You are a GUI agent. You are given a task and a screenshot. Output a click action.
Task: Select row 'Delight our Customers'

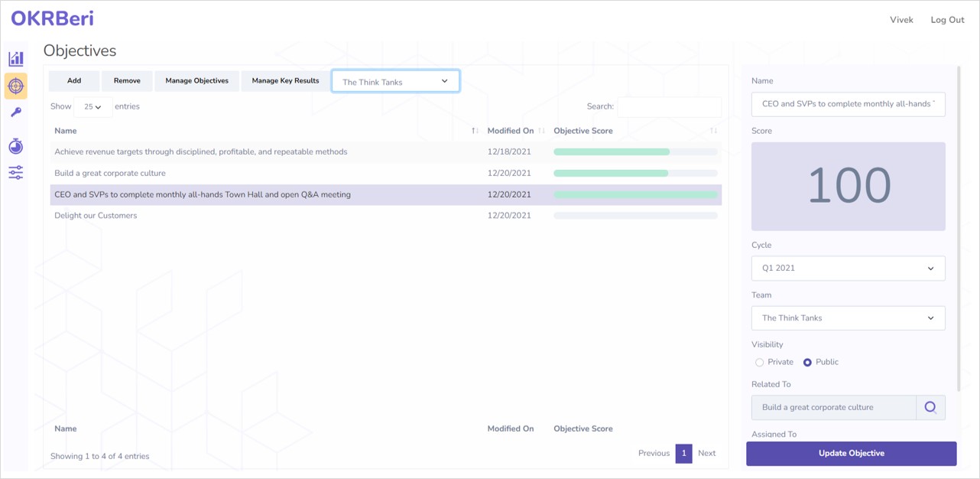(386, 216)
